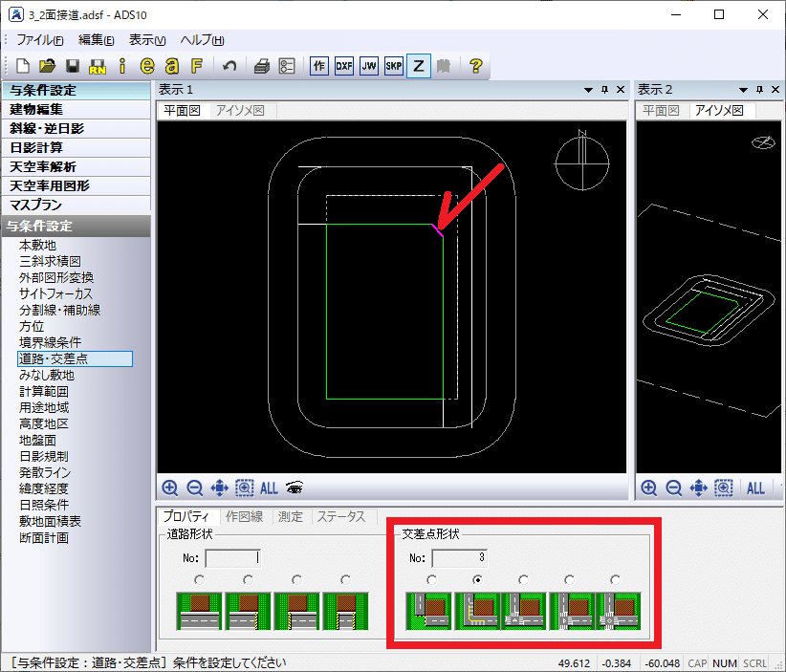Click ALL to fit the 表示2 view
786x672 pixels.
[756, 488]
